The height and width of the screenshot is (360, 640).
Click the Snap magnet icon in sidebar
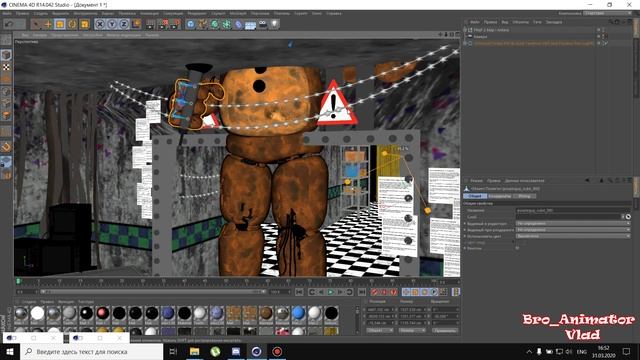pos(6,147)
